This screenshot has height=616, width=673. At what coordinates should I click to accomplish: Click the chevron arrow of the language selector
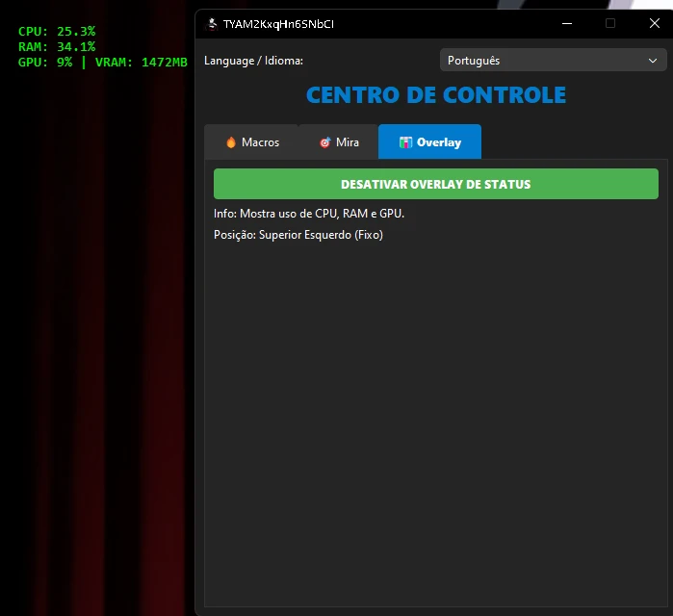tap(651, 61)
